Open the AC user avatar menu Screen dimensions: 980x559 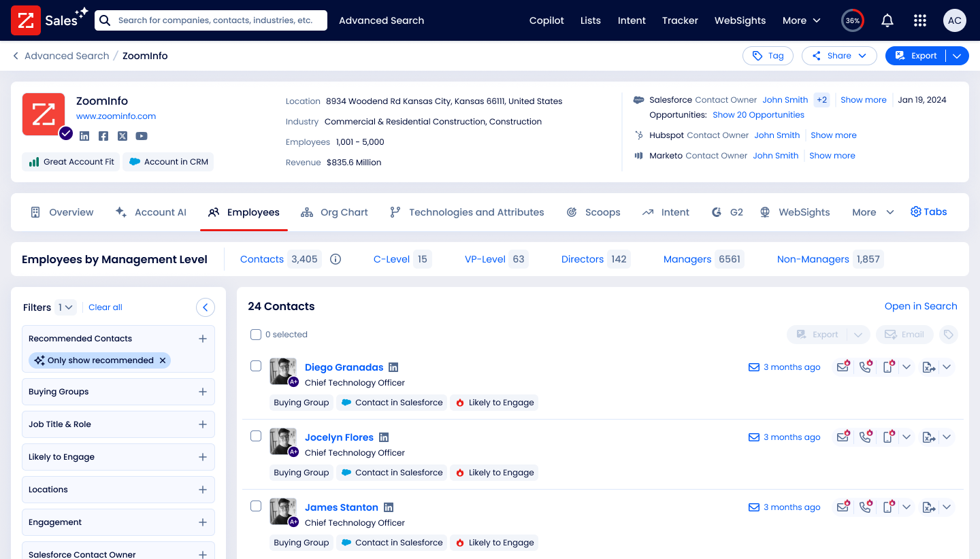(x=955, y=20)
